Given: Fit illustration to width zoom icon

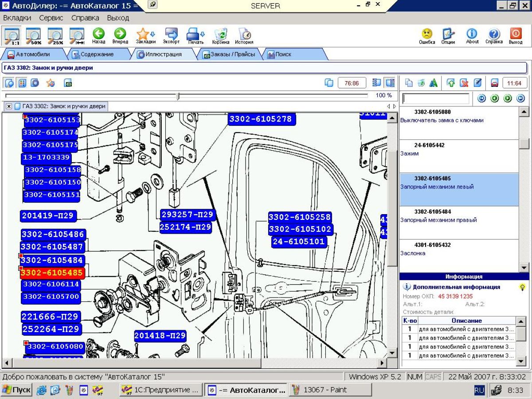Looking at the screenshot, I should (x=77, y=36).
